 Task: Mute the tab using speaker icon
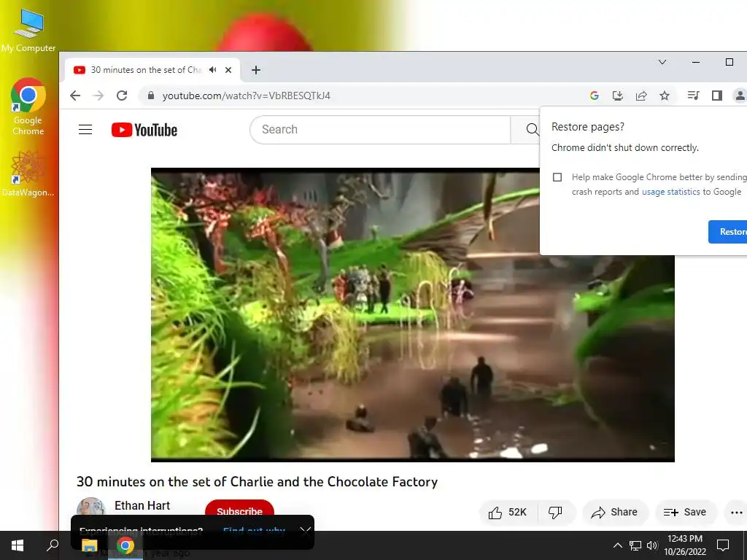pos(213,70)
